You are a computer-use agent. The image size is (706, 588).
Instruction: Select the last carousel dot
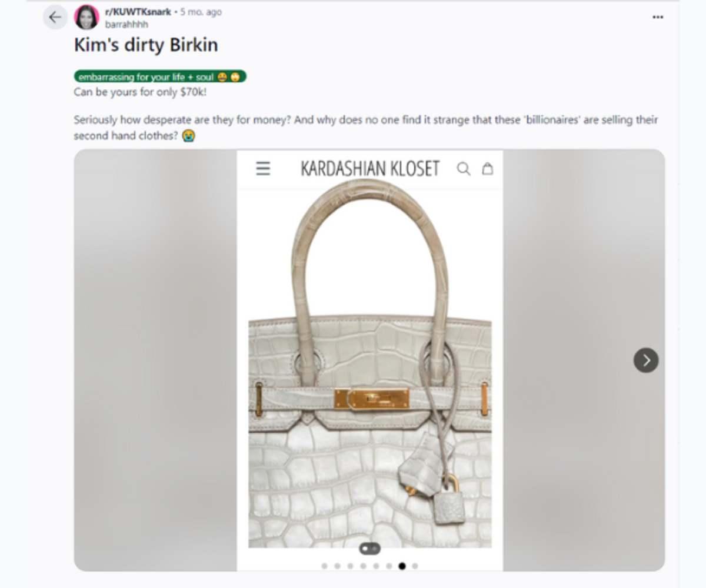click(415, 566)
